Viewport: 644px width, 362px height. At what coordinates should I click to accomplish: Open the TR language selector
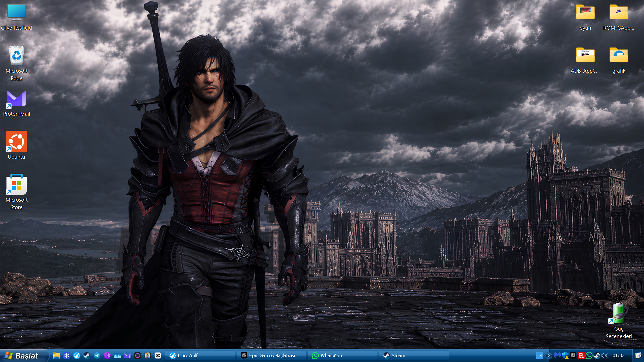[539, 355]
